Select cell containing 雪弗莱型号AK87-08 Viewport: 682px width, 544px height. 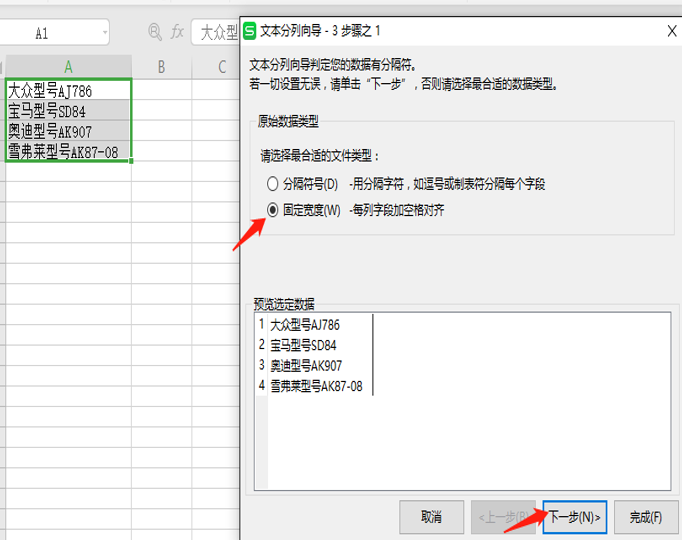68,151
